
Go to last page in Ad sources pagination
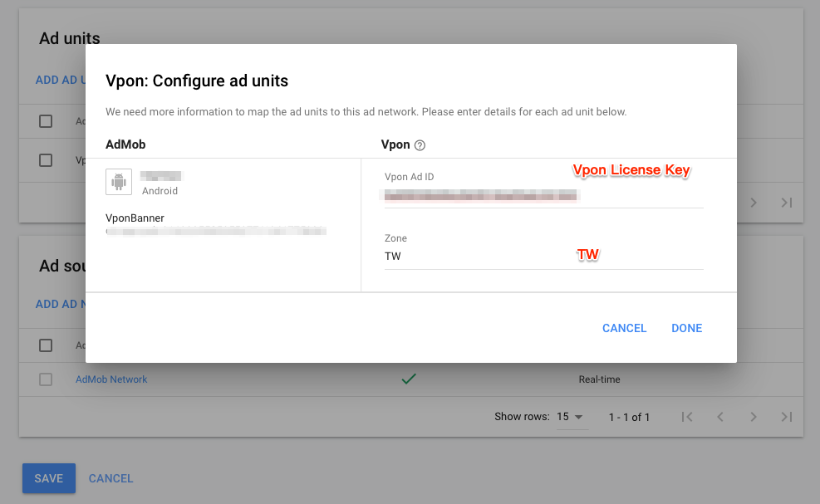click(787, 417)
